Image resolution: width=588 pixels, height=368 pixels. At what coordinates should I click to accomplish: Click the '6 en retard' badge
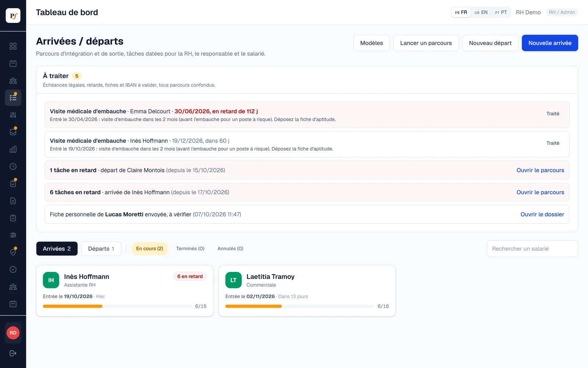tap(190, 276)
